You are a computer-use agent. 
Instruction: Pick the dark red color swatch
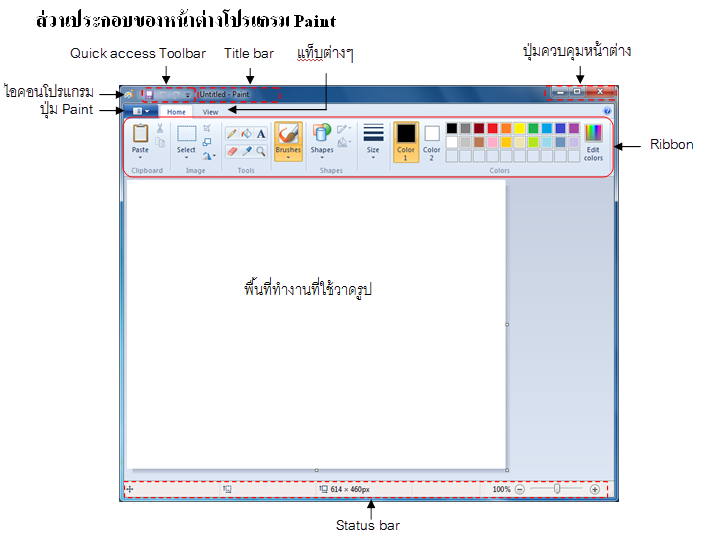pos(479,128)
